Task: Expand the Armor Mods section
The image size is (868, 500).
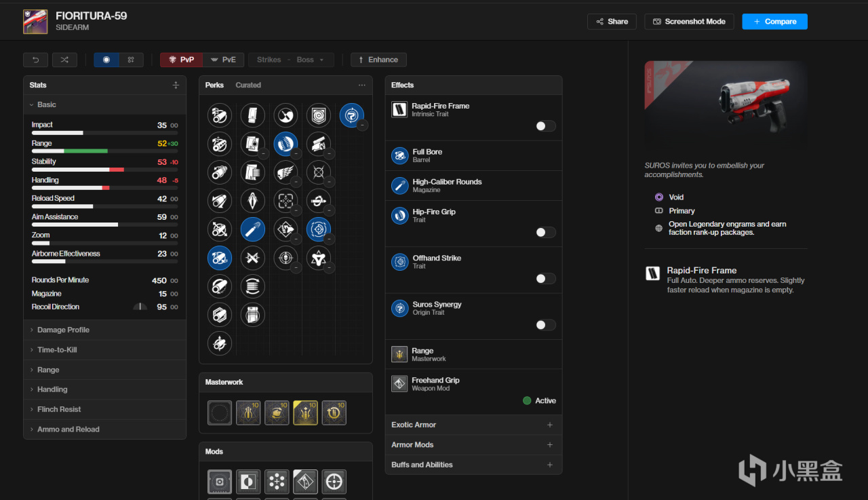Action: click(473, 444)
